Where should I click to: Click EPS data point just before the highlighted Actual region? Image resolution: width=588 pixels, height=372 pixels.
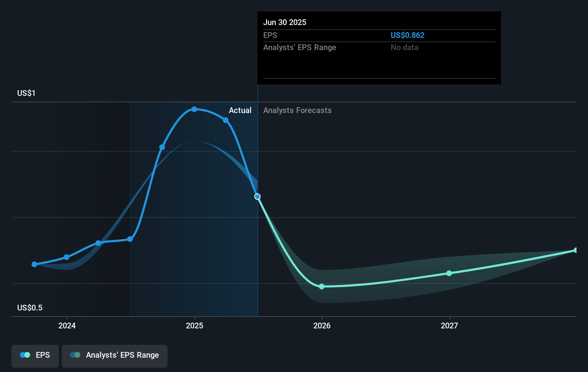pos(130,239)
